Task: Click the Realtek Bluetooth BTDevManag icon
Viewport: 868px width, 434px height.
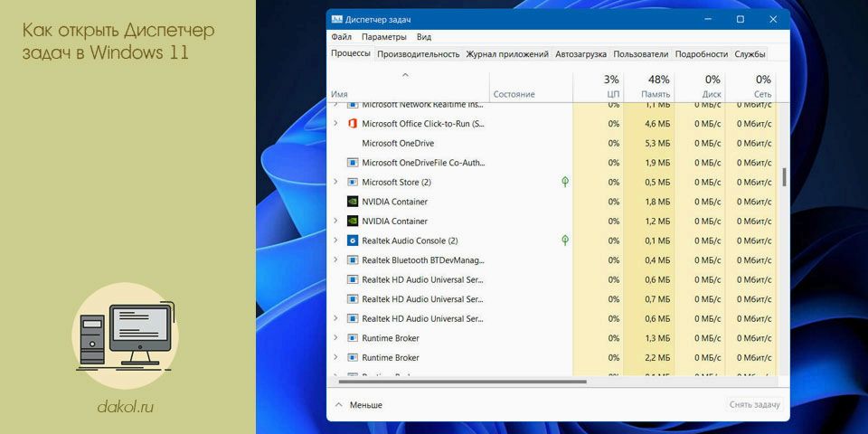Action: [352, 260]
